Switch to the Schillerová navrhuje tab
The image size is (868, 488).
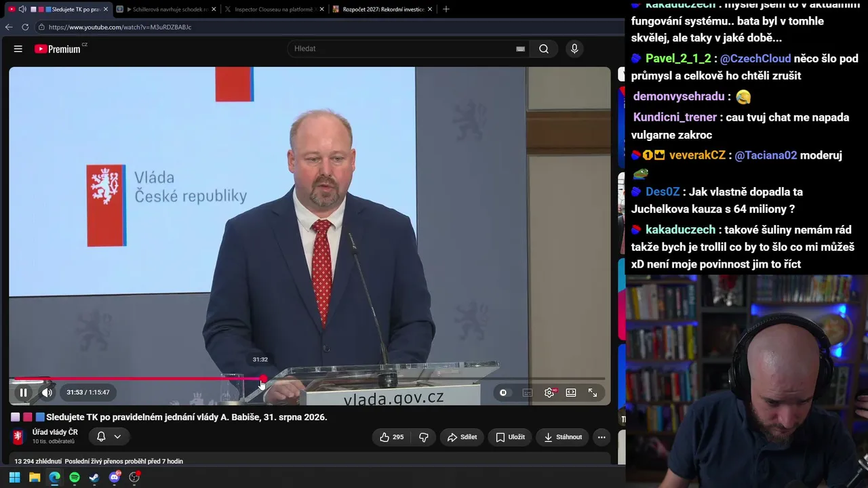166,9
